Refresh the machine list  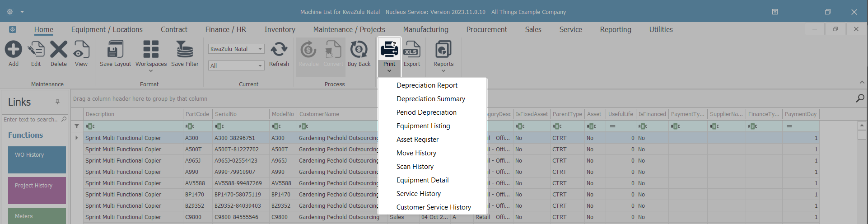(279, 50)
